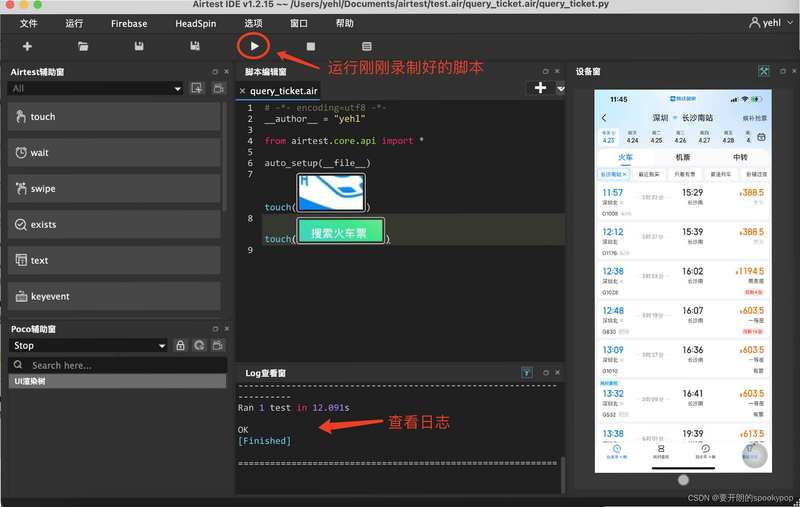The width and height of the screenshot is (800, 507).
Task: Select the text command
Action: 114,260
